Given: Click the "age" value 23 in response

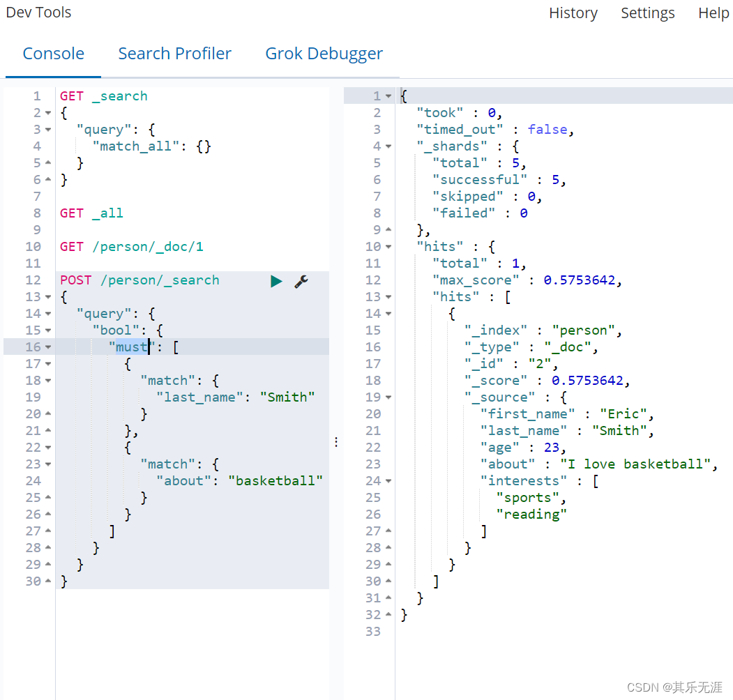Looking at the screenshot, I should [551, 448].
